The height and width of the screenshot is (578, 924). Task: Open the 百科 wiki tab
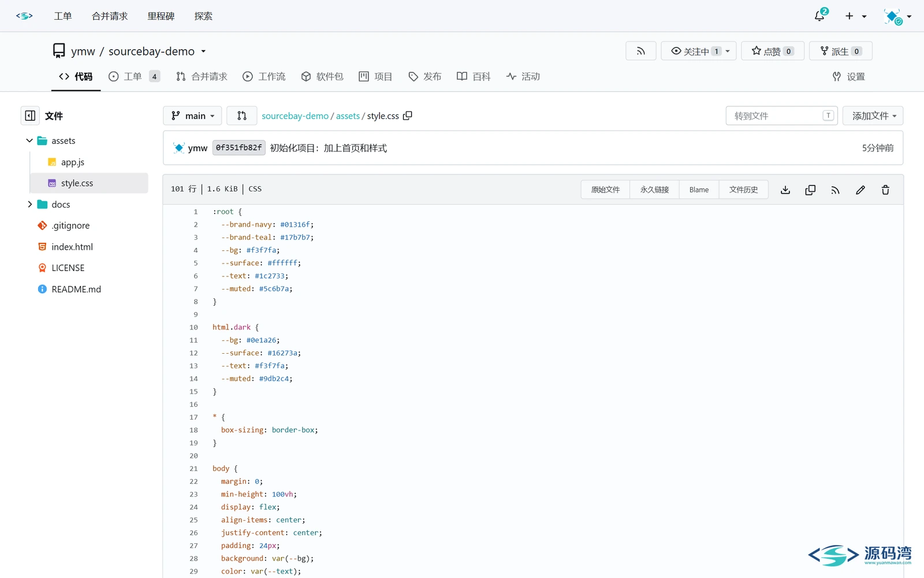coord(474,76)
